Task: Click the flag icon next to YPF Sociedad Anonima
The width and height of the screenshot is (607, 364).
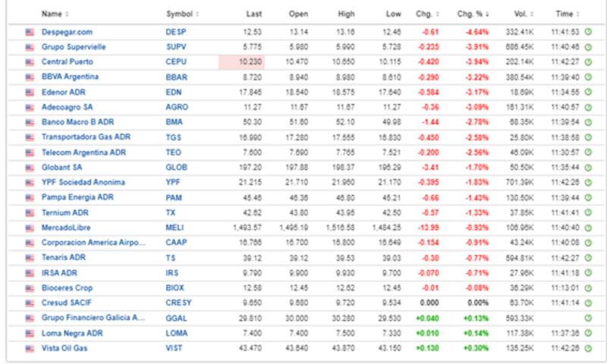Action: coord(30,182)
